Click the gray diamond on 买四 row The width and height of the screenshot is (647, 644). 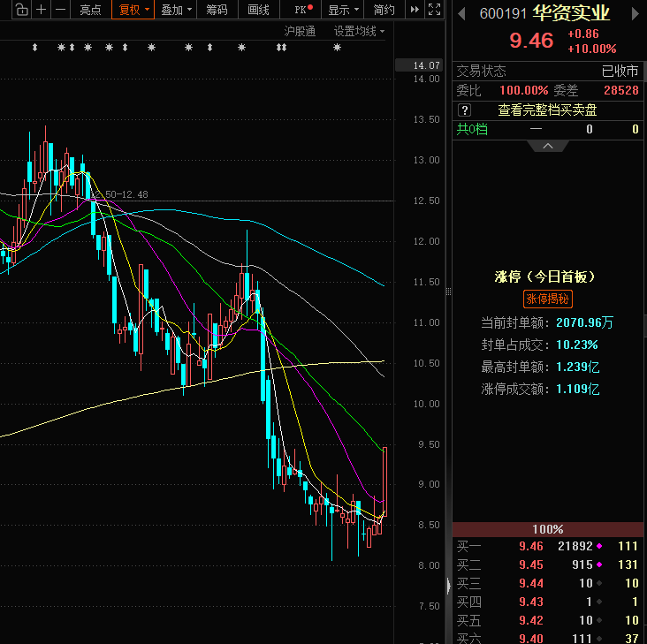tap(599, 602)
